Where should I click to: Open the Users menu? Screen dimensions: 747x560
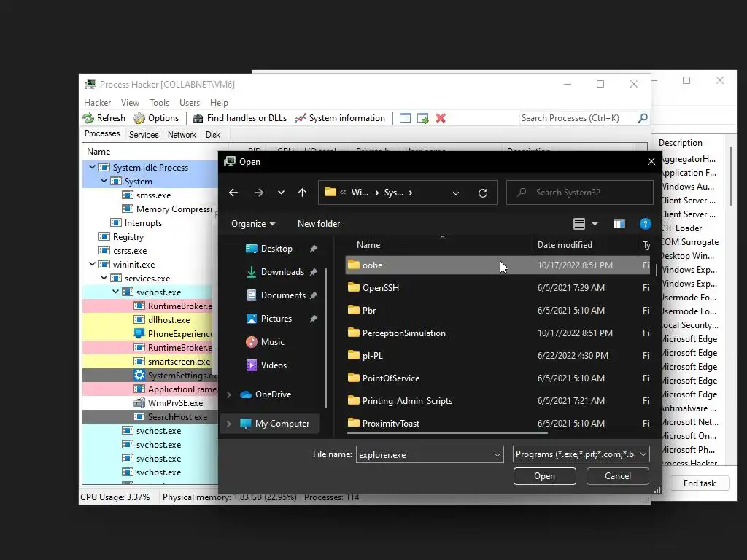coord(190,103)
